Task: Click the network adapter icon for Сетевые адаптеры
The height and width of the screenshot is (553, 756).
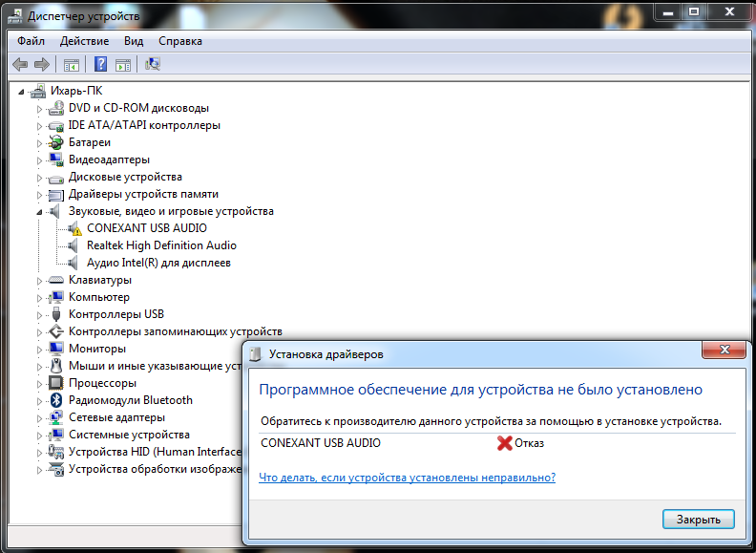Action: 56,417
